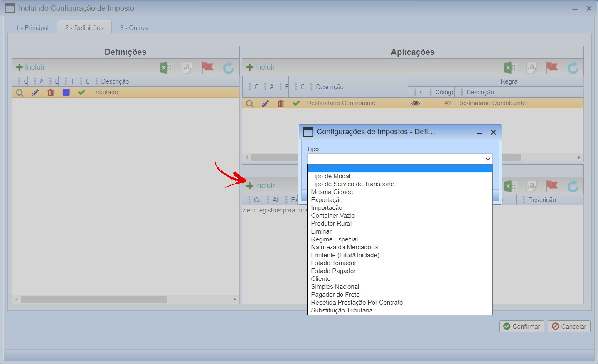Export Definições grid to Excel
598x364 pixels.
coord(166,68)
